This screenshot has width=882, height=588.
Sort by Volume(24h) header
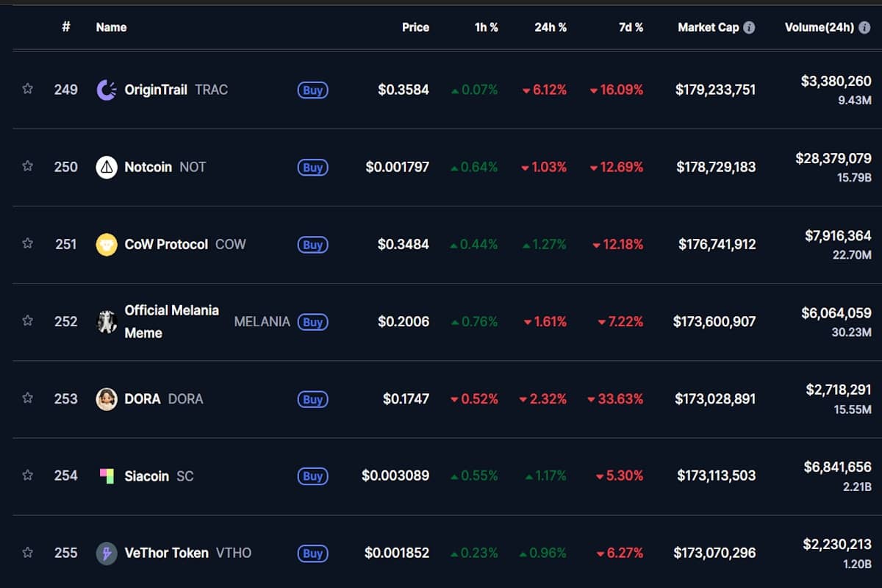tap(819, 27)
